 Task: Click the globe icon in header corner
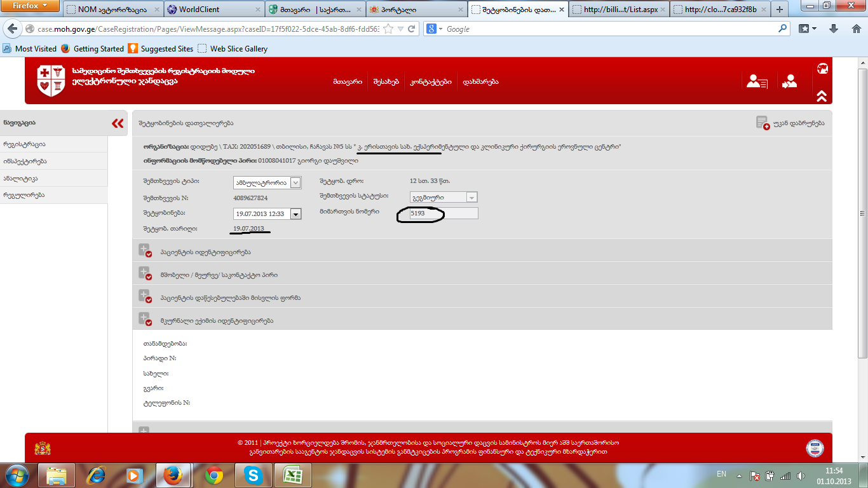[822, 69]
